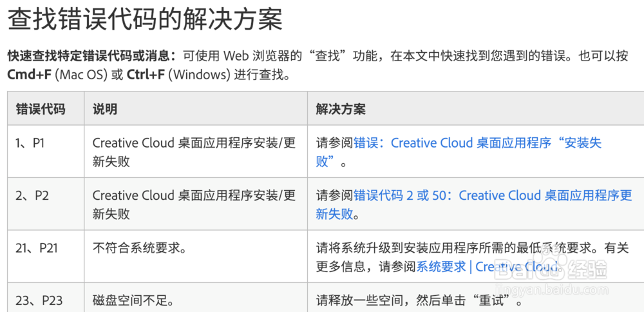Click the "查找错误代码的解决方案" page heading

pos(145,21)
